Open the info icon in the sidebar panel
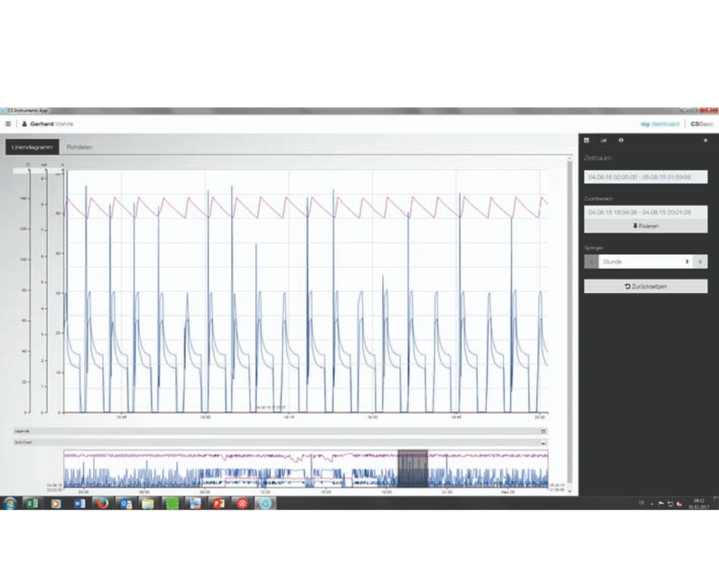 pyautogui.click(x=621, y=141)
